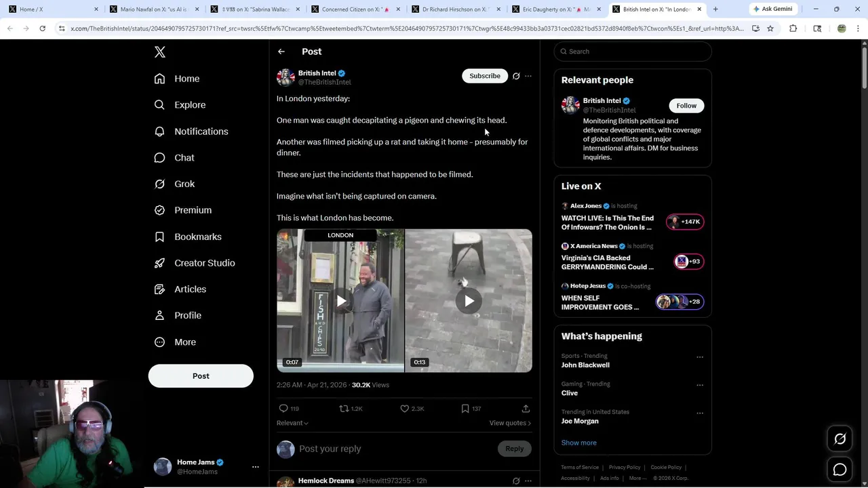The width and height of the screenshot is (868, 488).
Task: Click British Intel name in post header
Action: click(317, 73)
